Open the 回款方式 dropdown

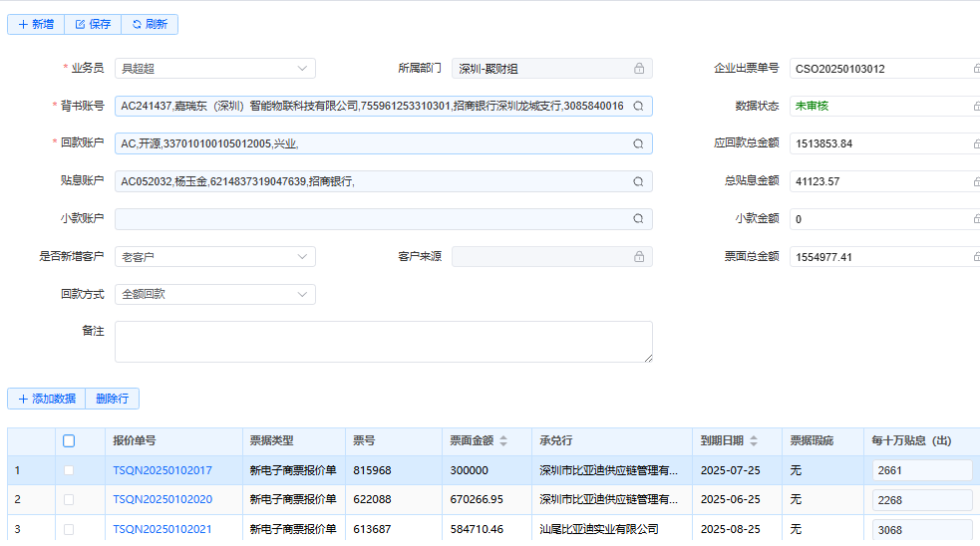214,295
